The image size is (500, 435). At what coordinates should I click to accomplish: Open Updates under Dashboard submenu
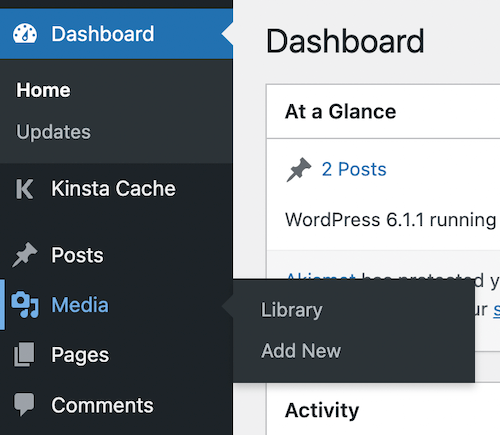click(x=53, y=132)
